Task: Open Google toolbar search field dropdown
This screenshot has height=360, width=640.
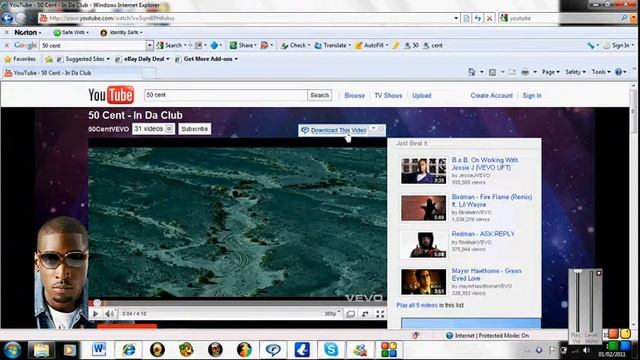Action: point(149,45)
